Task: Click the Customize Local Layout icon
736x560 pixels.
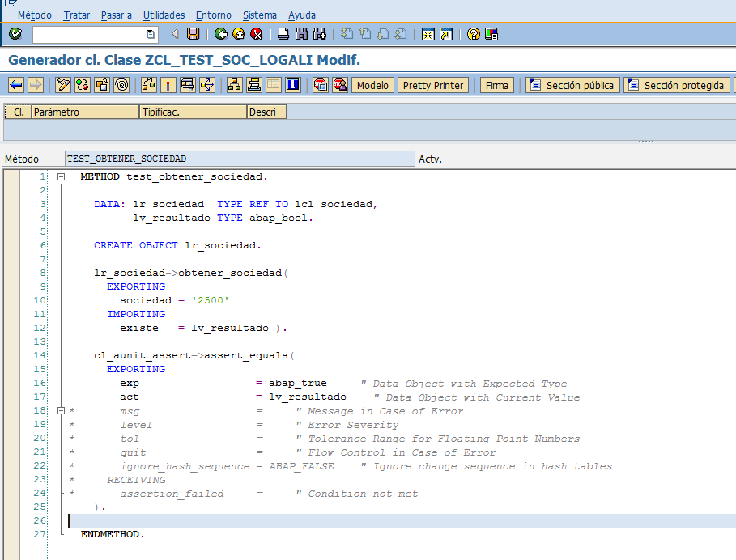Action: [491, 34]
